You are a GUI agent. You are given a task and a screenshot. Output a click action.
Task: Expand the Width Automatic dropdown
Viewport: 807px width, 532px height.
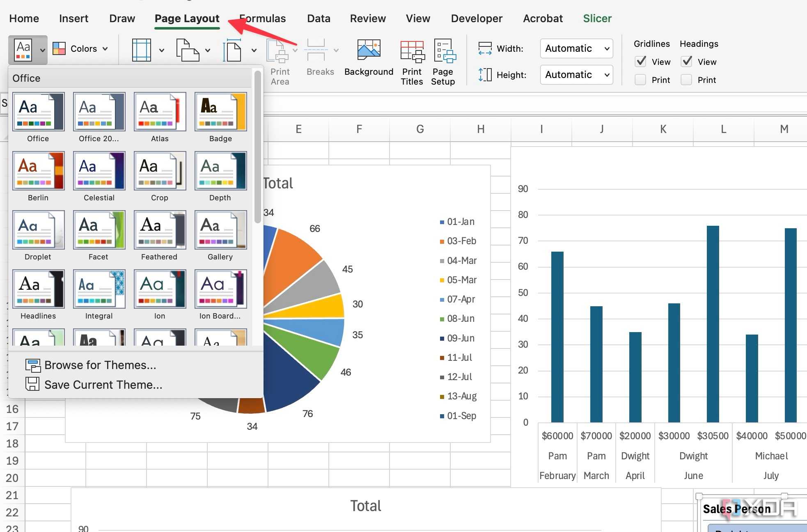click(576, 48)
